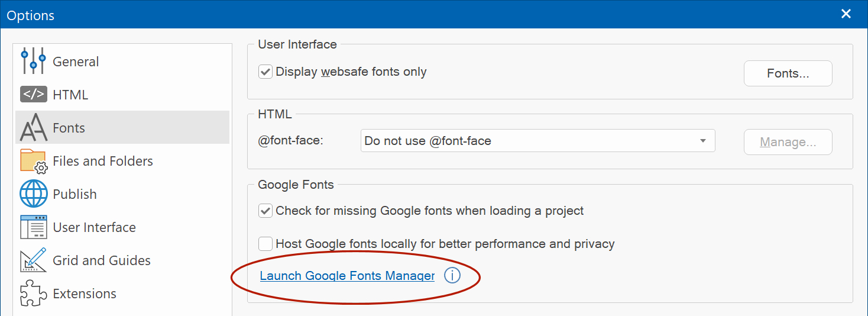Viewport: 868px width, 316px height.
Task: Enable Host Google fonts locally
Action: (x=265, y=244)
